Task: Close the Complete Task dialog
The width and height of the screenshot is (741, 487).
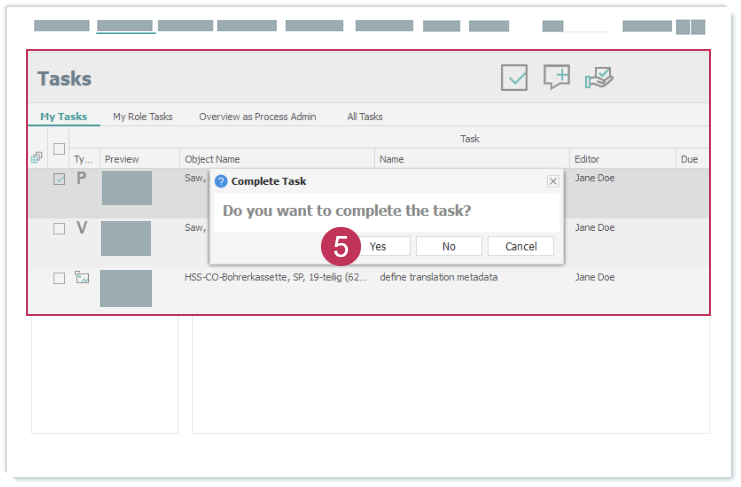Action: tap(553, 181)
